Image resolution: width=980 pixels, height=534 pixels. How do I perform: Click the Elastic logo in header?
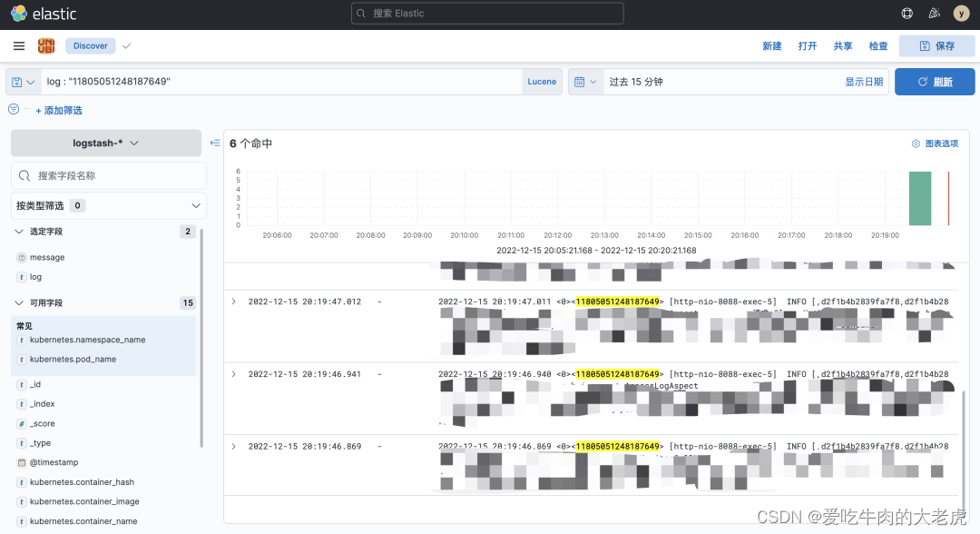click(x=44, y=14)
